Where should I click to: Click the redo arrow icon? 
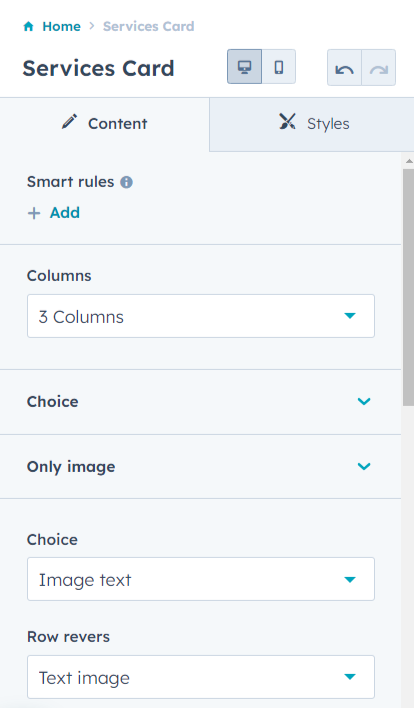379,69
